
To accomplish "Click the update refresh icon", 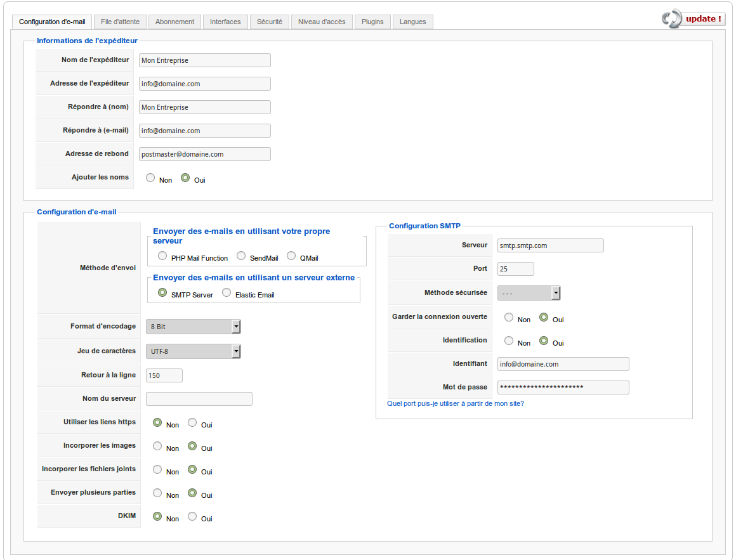I will pyautogui.click(x=671, y=19).
